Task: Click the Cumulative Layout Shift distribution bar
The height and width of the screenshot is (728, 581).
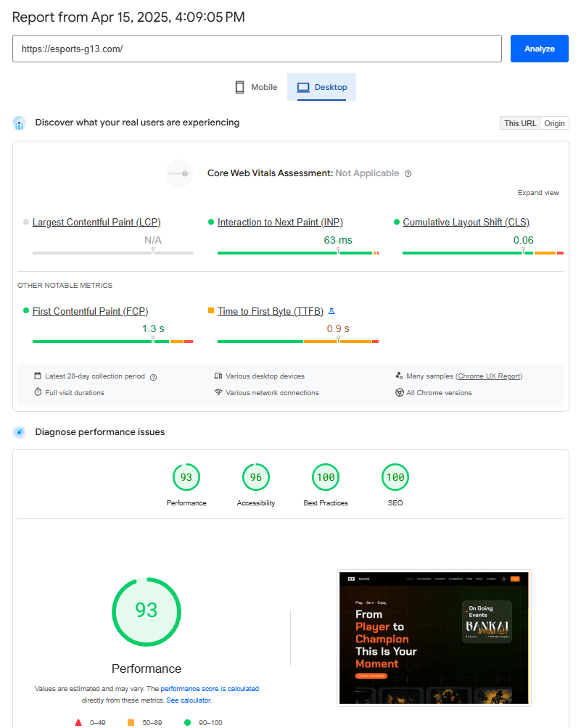Action: pyautogui.click(x=482, y=253)
